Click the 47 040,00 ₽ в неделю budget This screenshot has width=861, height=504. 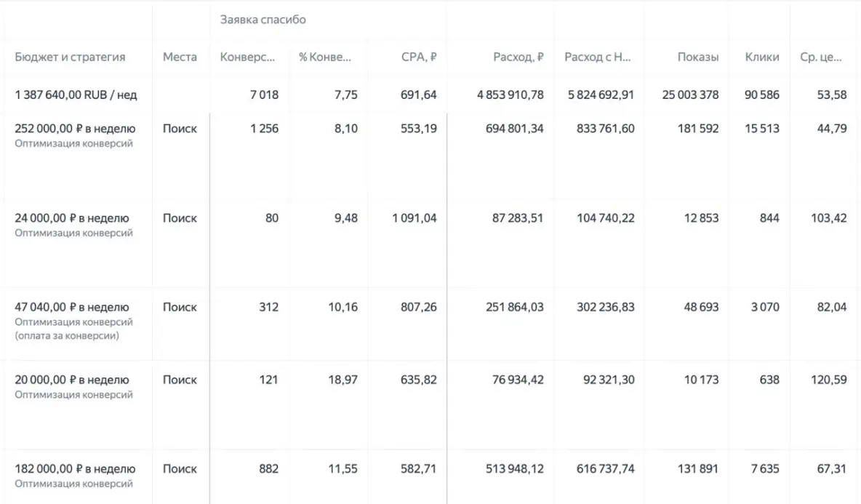click(x=72, y=307)
